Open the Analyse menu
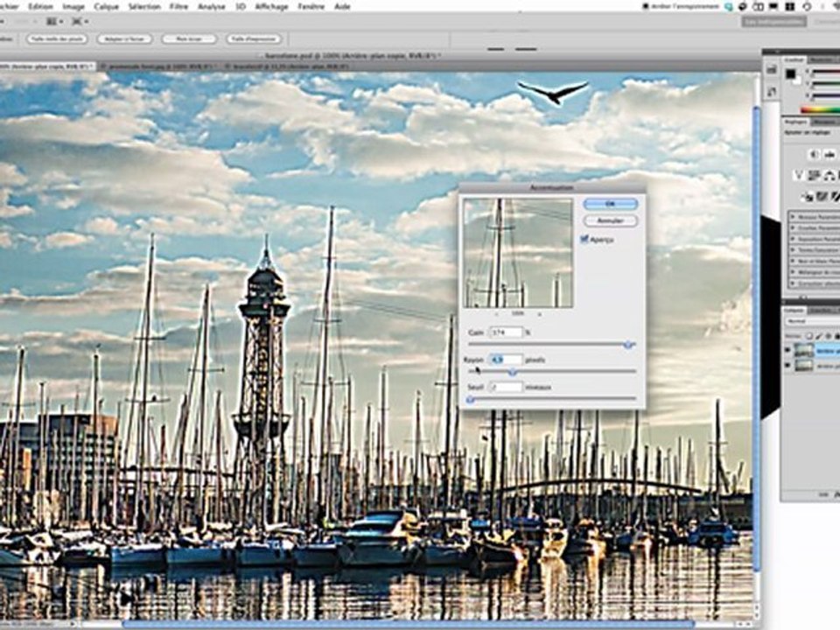This screenshot has height=630, width=840. tap(212, 7)
